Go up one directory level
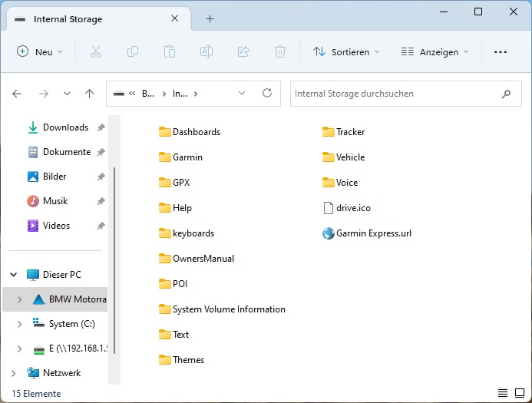This screenshot has width=532, height=403. [89, 94]
